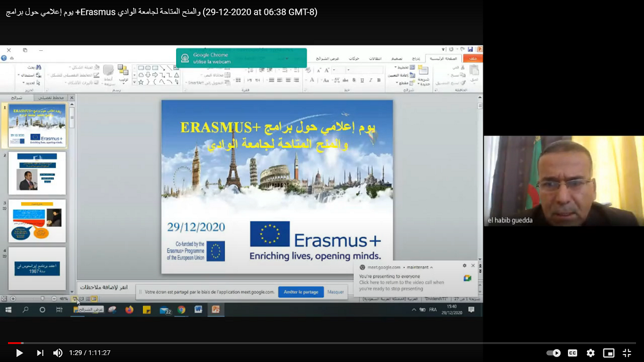Click the Increase Font Size icon

pos(327,71)
